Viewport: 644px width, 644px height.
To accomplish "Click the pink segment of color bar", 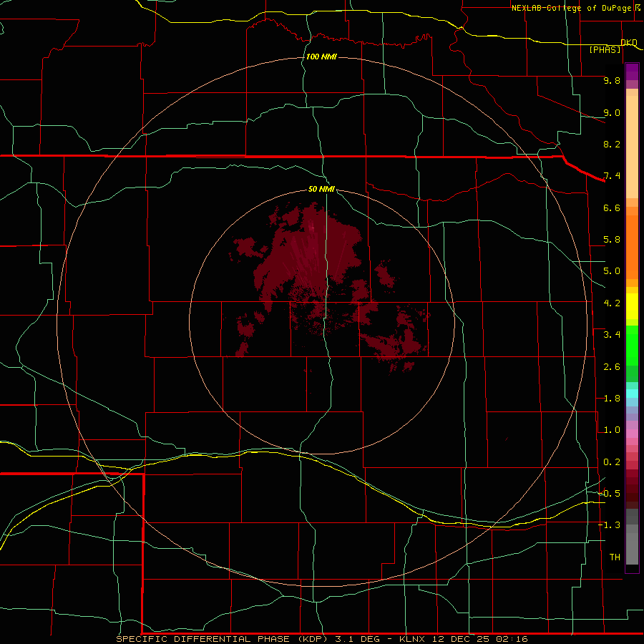I will (632, 434).
